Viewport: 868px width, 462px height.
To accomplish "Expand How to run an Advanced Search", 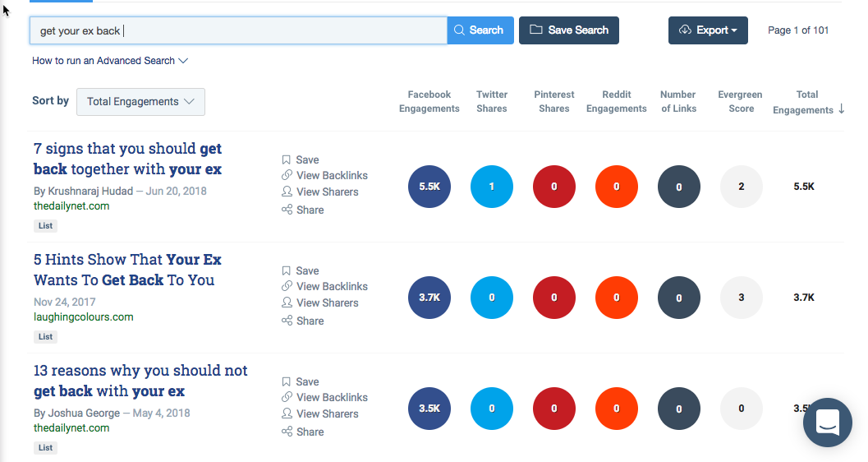I will (x=109, y=60).
